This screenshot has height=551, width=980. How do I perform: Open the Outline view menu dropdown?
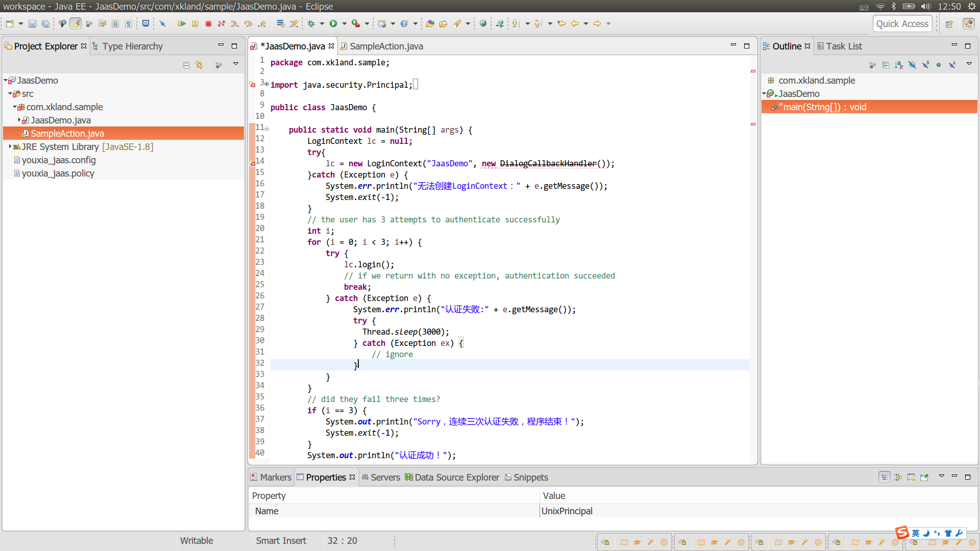pos(969,64)
